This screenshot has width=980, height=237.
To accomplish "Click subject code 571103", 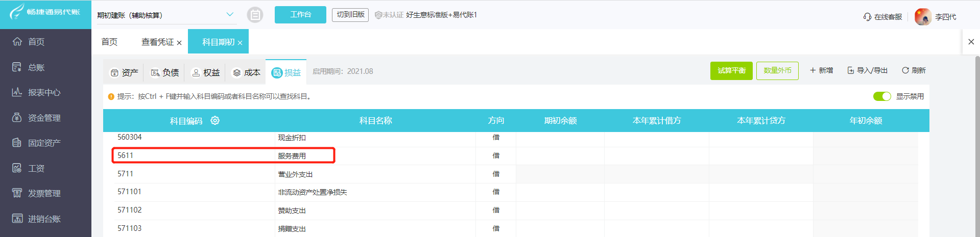I will 130,228.
